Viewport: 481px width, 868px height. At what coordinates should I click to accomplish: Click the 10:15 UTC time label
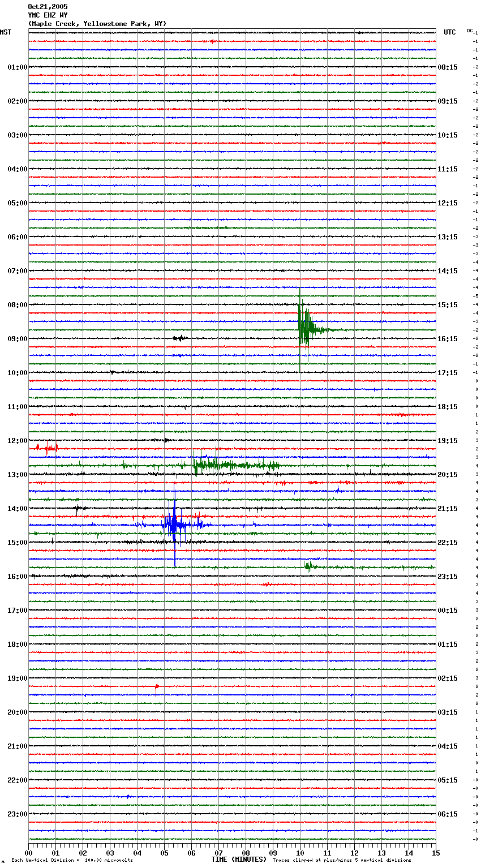448,135
